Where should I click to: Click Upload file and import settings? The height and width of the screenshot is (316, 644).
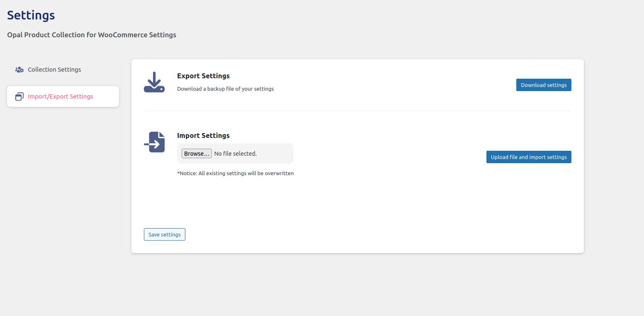[x=529, y=157]
